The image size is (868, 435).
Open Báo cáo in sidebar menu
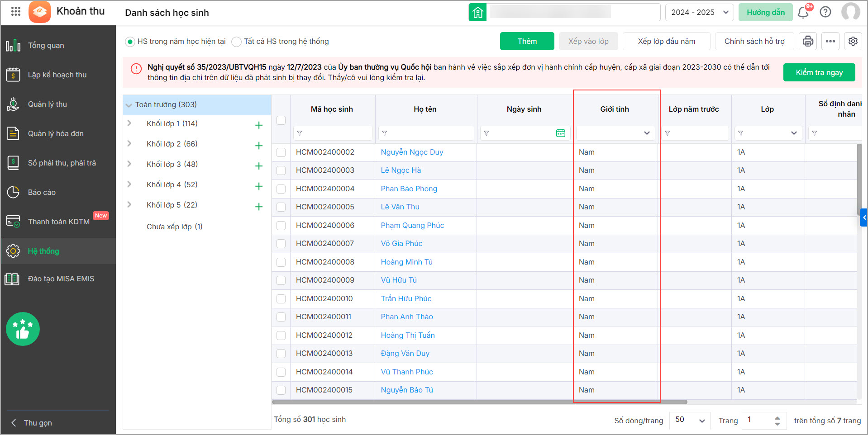pos(42,192)
